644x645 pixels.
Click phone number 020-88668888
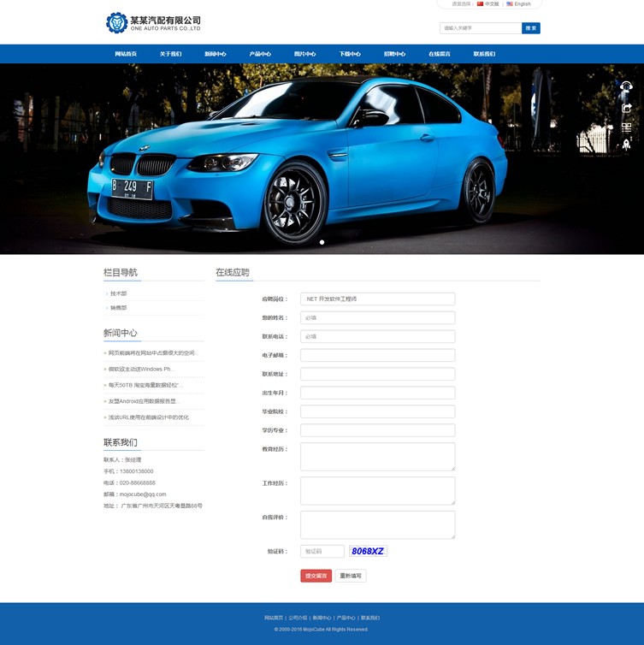pyautogui.click(x=138, y=482)
